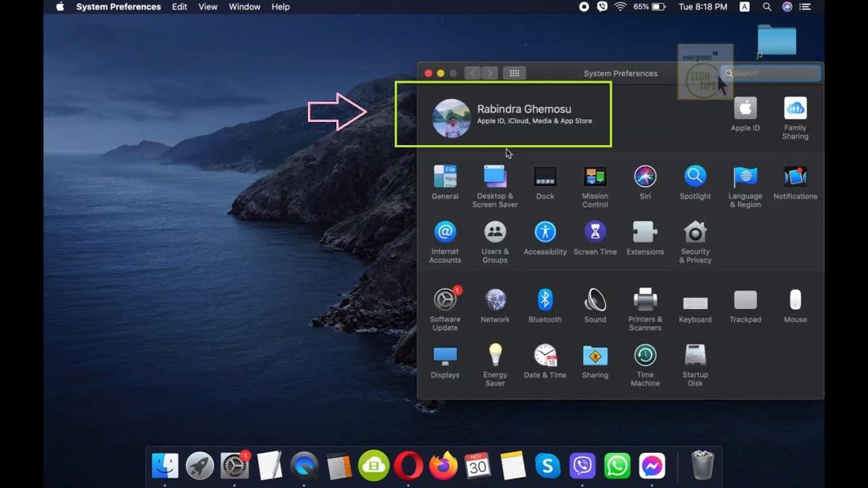Click the forward navigation arrow

pyautogui.click(x=490, y=73)
